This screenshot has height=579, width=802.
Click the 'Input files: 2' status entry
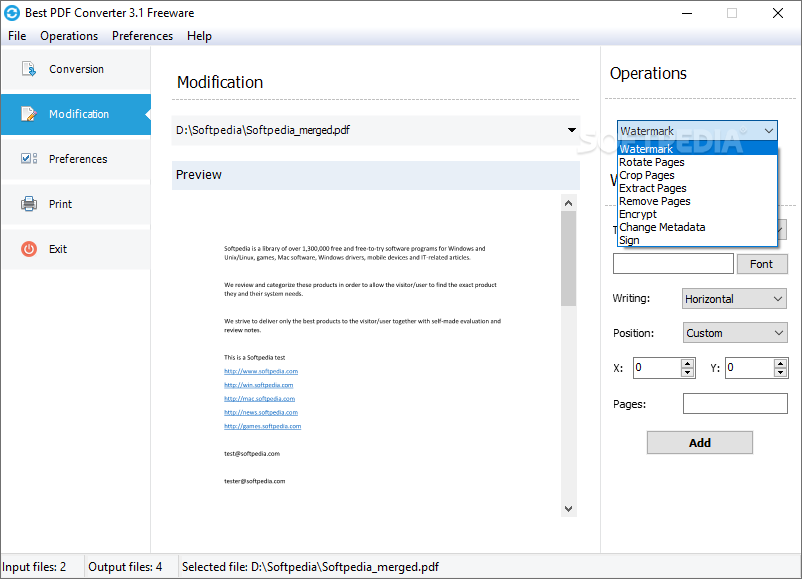point(34,567)
